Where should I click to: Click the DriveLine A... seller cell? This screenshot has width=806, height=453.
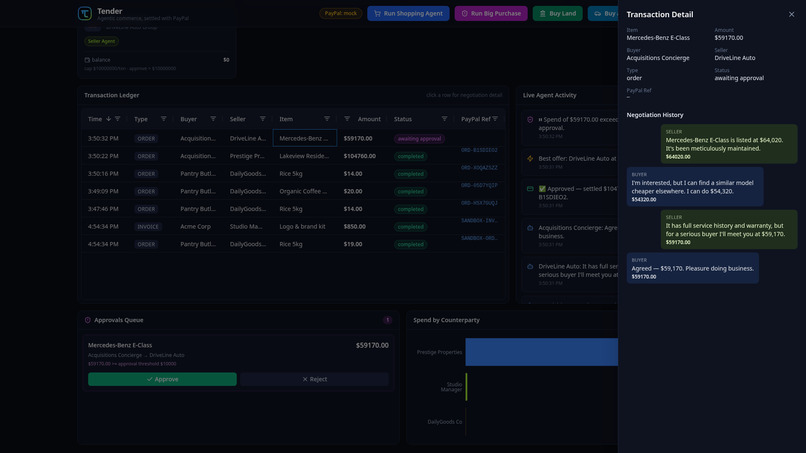click(248, 138)
